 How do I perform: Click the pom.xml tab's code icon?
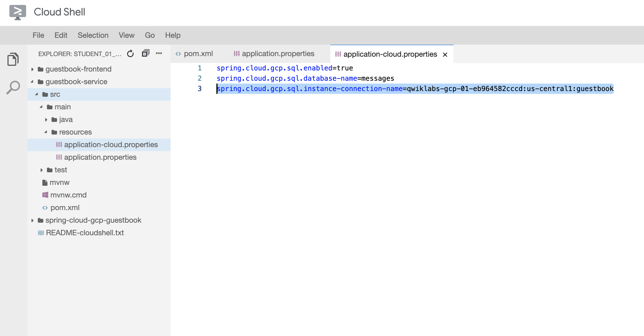click(178, 54)
